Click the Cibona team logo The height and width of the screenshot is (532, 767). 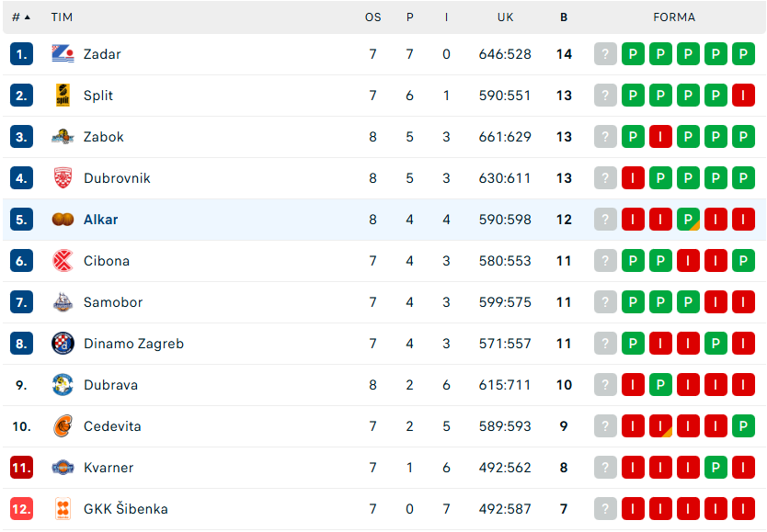click(x=63, y=261)
